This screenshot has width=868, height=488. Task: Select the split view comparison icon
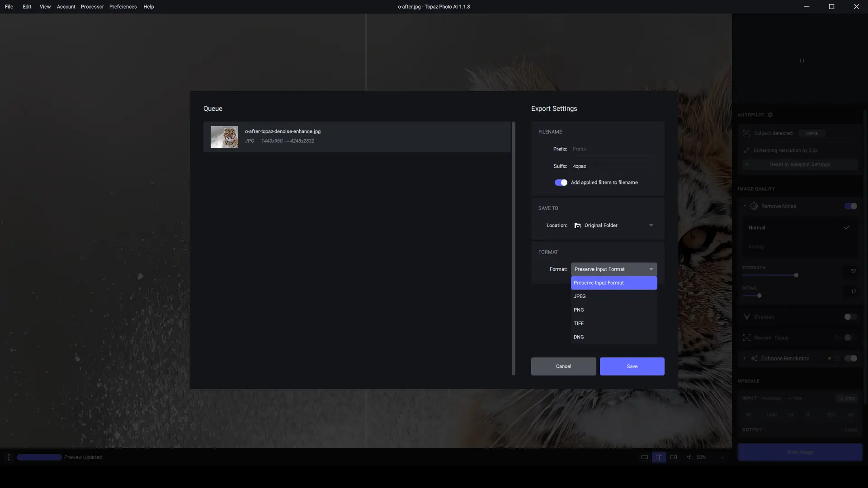click(659, 457)
